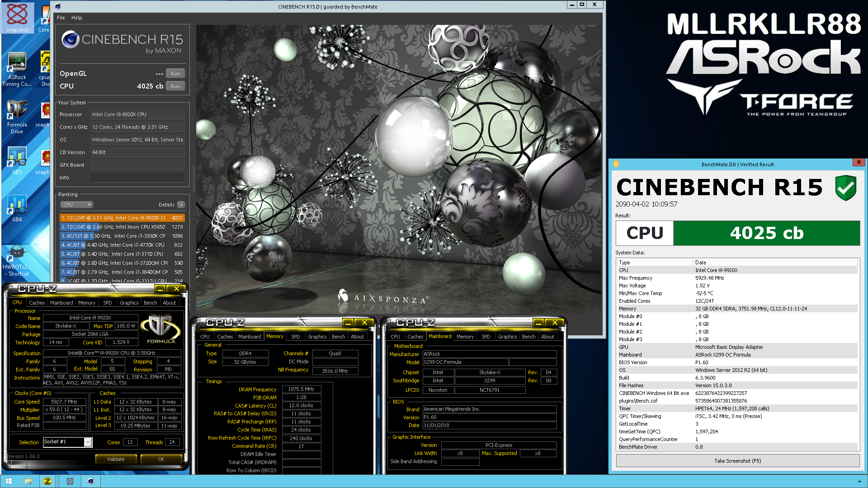Select ranking entry Intel Xeon CPU X5650
This screenshot has height=488, width=868.
point(122,227)
